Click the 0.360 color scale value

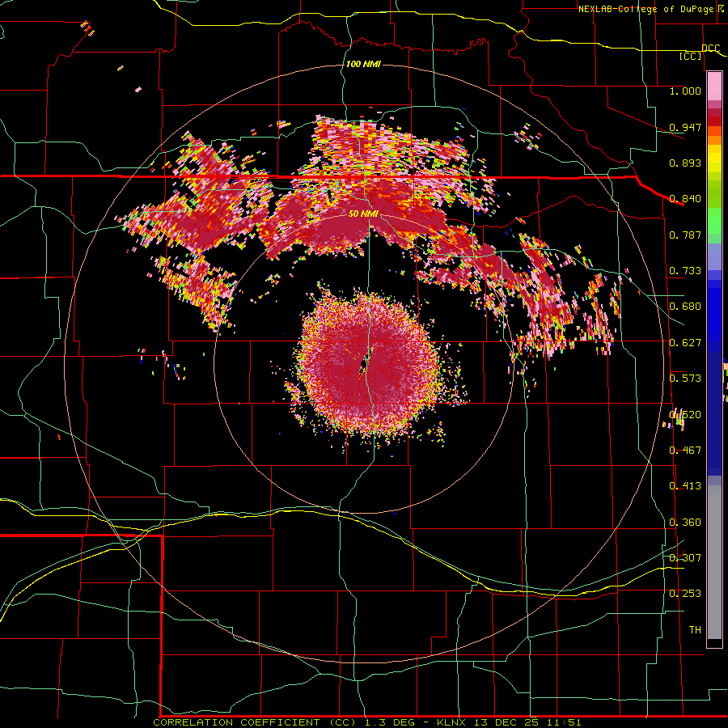tap(685, 523)
